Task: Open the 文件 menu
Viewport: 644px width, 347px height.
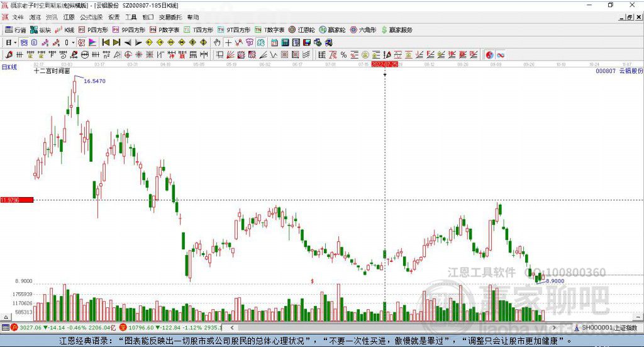Action: tap(18, 17)
